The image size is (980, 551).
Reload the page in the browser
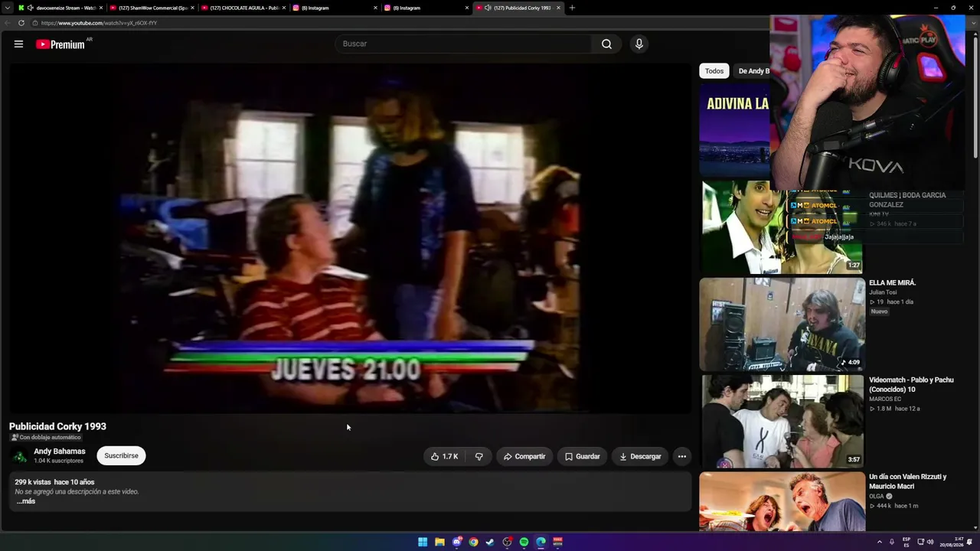(21, 23)
